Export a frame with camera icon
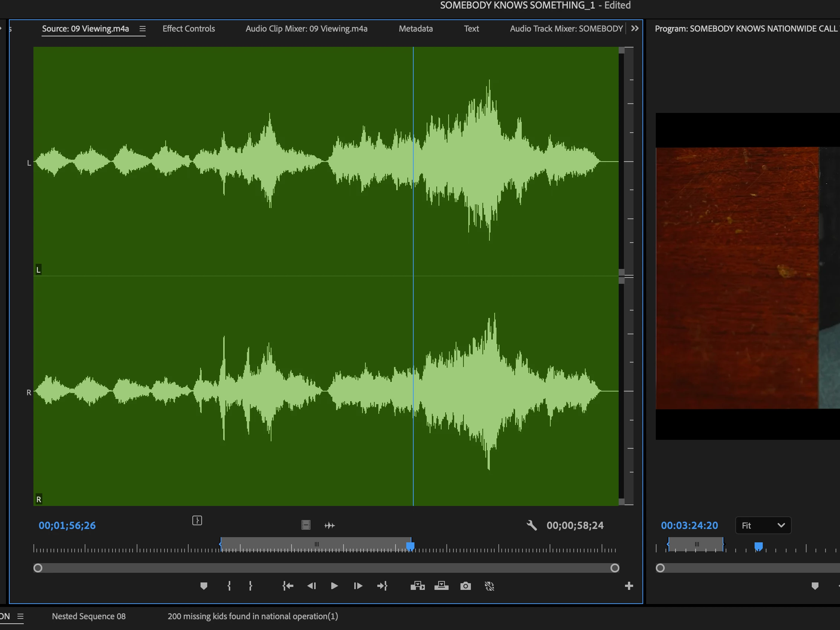Viewport: 840px width, 630px height. tap(466, 586)
